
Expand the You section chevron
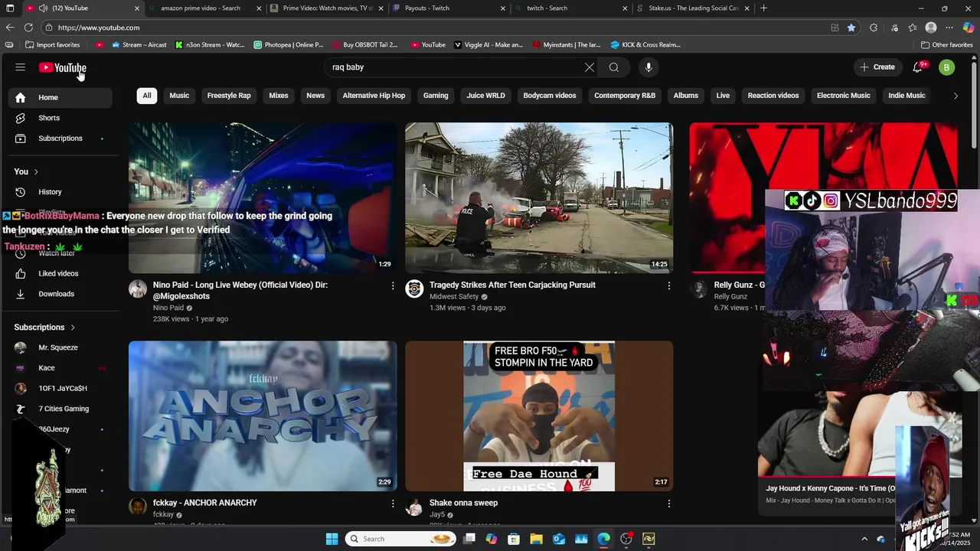tap(35, 171)
